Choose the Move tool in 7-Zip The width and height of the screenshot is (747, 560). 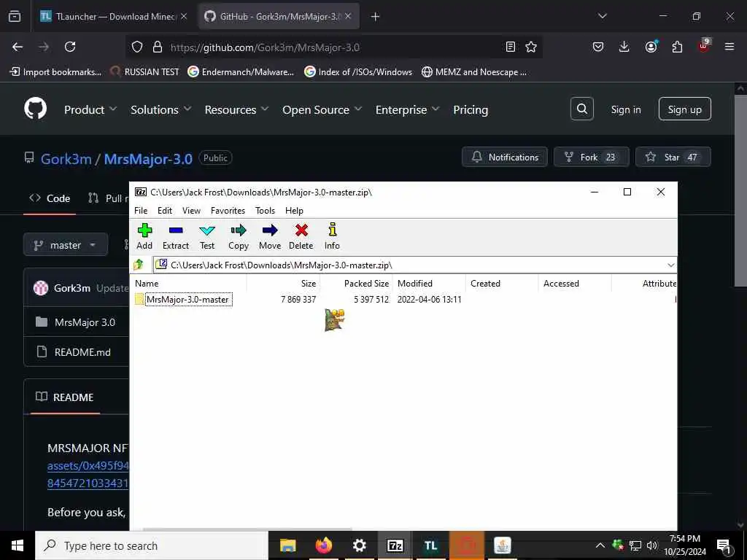(270, 237)
